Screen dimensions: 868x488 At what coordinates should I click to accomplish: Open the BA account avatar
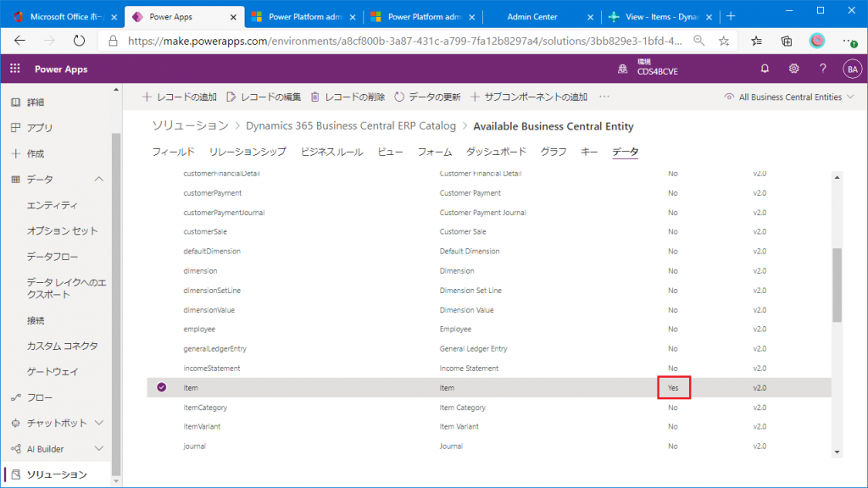tap(852, 69)
